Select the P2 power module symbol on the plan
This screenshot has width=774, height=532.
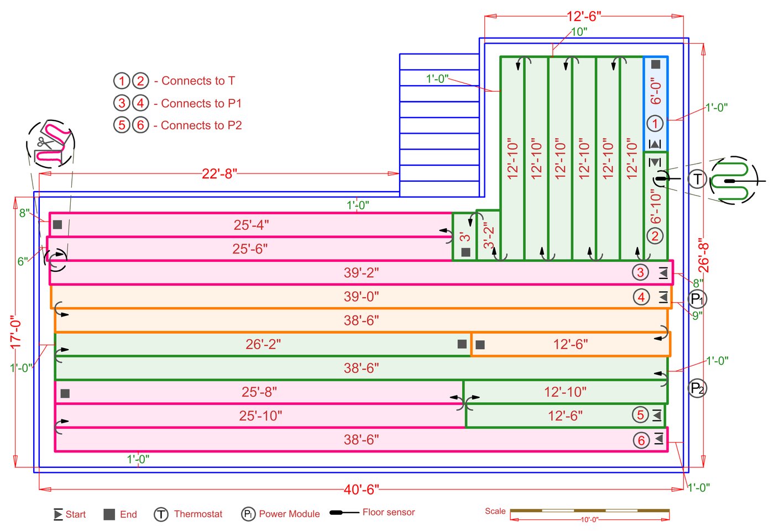[x=697, y=388]
